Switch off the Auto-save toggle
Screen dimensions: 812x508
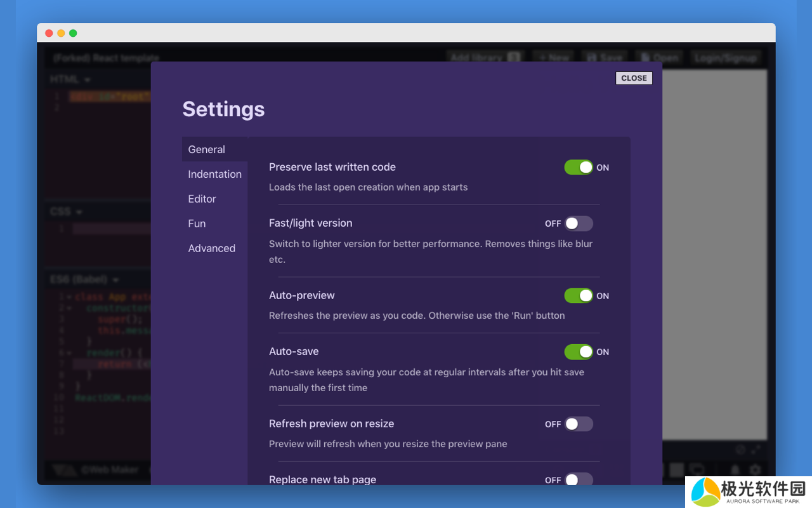(x=578, y=352)
